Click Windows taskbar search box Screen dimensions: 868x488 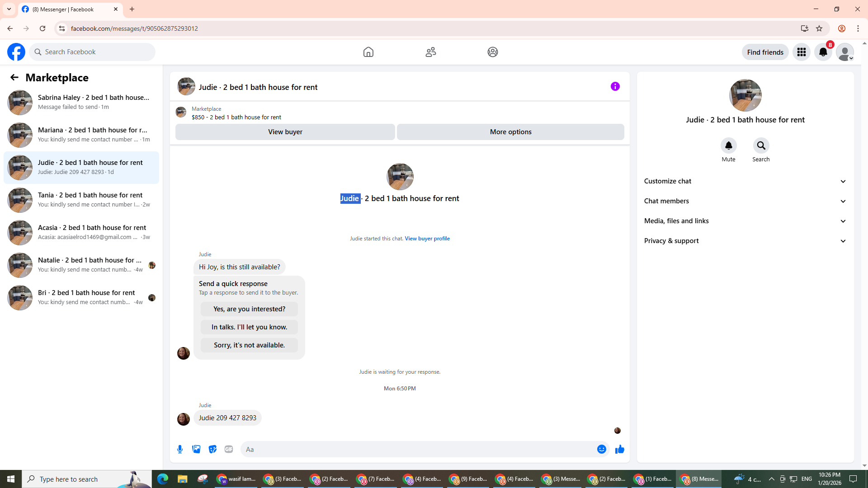pyautogui.click(x=87, y=479)
